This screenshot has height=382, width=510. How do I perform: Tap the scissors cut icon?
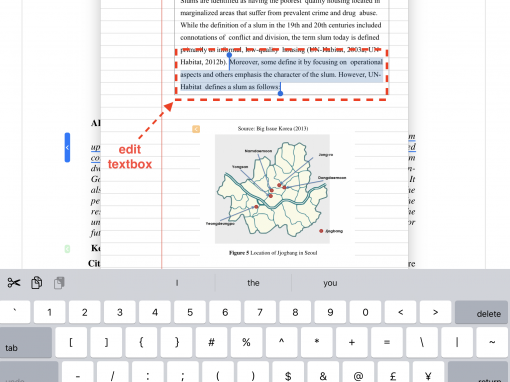(x=14, y=283)
